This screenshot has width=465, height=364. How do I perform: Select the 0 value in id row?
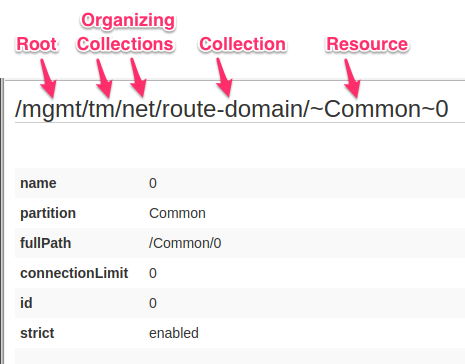[153, 303]
